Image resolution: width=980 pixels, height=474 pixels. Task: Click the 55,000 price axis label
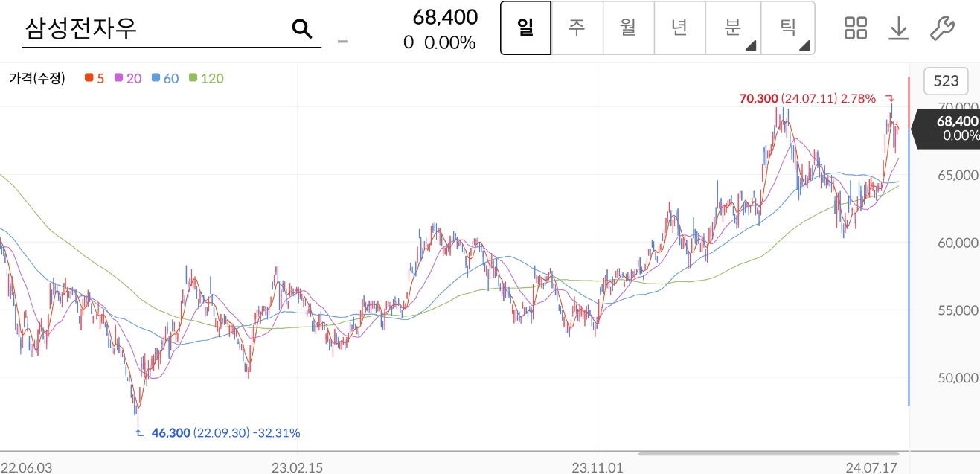957,310
